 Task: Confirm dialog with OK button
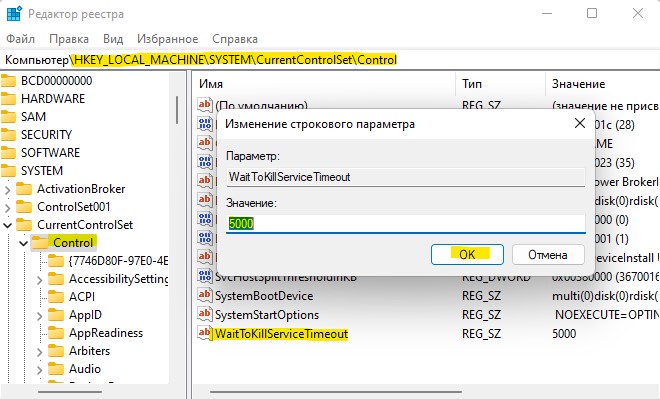point(467,255)
